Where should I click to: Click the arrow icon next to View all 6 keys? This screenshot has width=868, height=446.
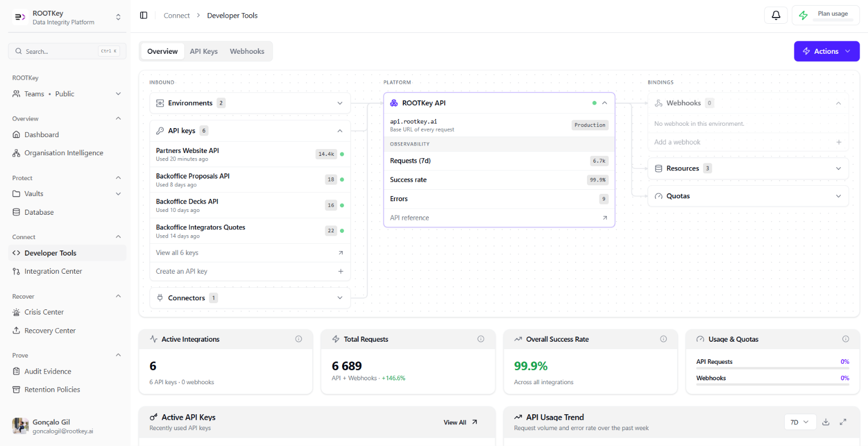click(341, 253)
